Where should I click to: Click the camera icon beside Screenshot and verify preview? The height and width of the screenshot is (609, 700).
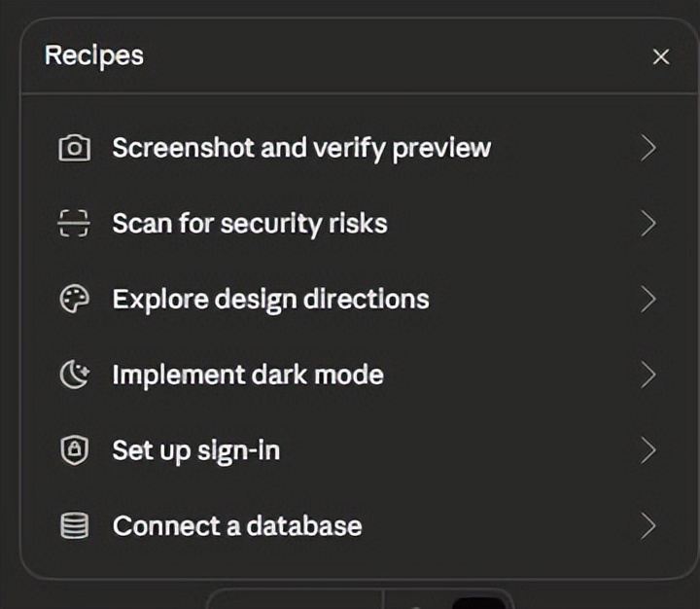click(74, 148)
